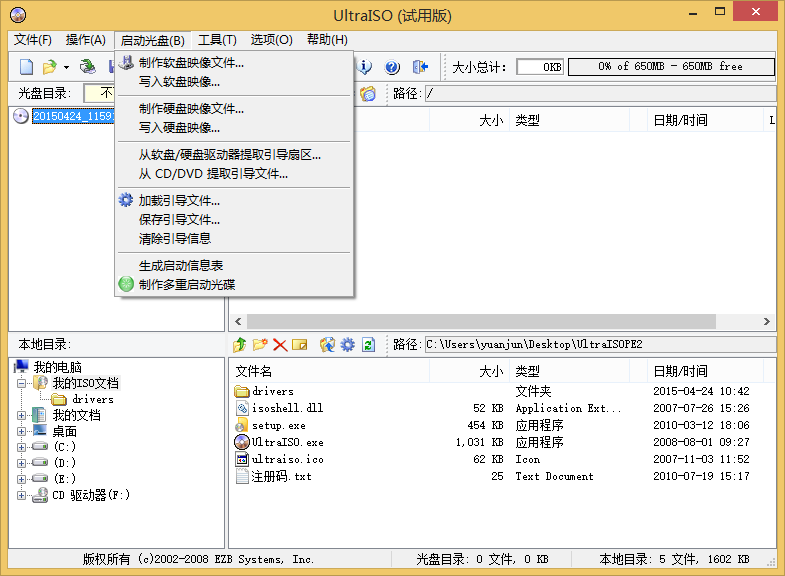The height and width of the screenshot is (576, 785).
Task: Open the dropdown arrow beside the Open icon
Action: click(66, 67)
